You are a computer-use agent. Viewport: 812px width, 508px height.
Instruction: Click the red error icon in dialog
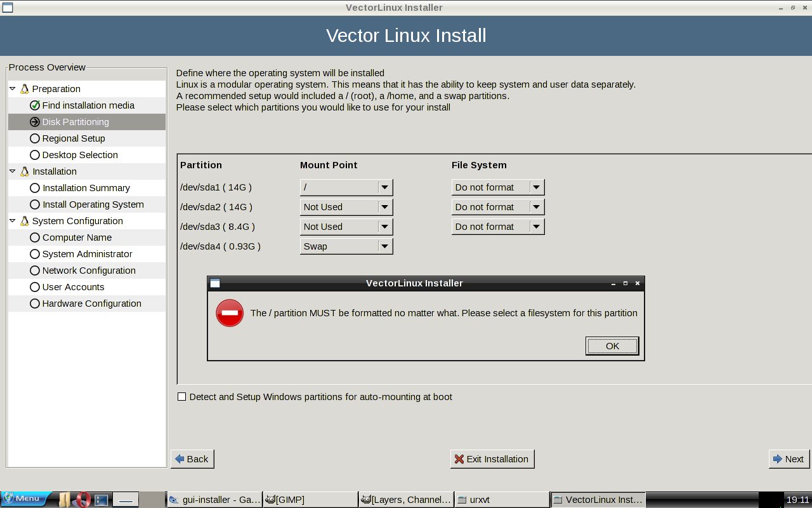coord(230,313)
